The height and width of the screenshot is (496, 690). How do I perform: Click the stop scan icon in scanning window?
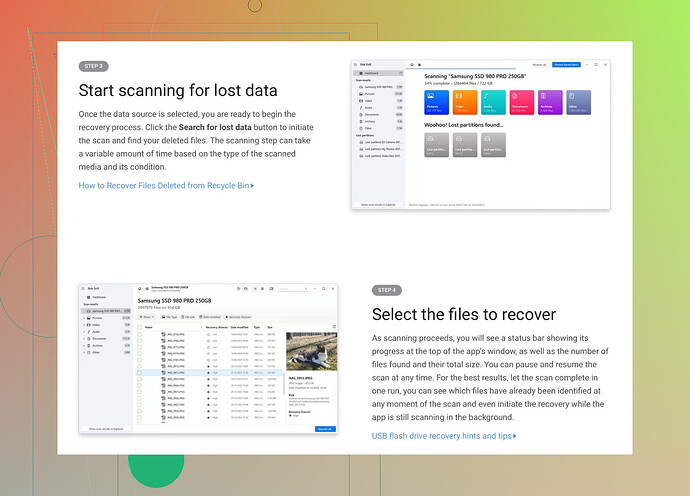(419, 65)
